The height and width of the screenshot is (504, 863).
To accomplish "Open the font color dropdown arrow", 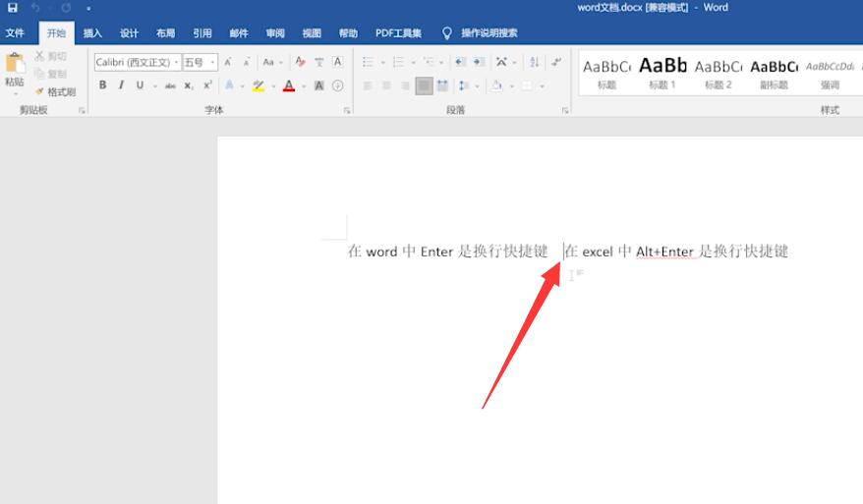I will pyautogui.click(x=304, y=85).
